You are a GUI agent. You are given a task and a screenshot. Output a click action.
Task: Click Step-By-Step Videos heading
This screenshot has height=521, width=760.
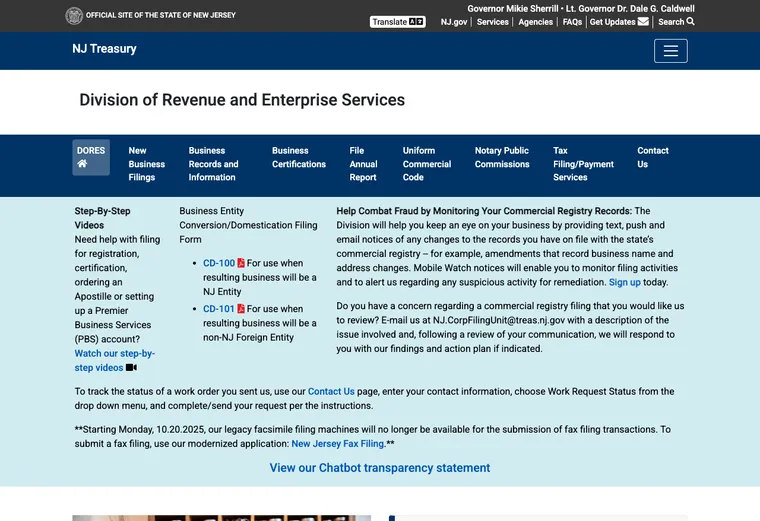(102, 218)
